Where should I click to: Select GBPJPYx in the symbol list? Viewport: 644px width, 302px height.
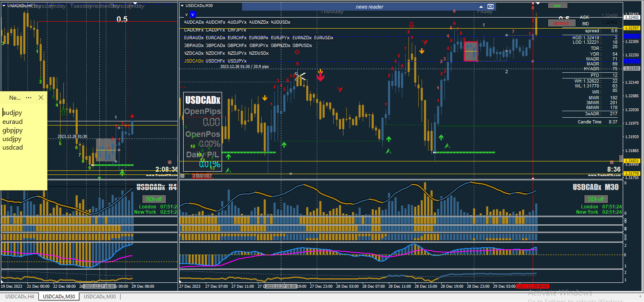pyautogui.click(x=259, y=45)
